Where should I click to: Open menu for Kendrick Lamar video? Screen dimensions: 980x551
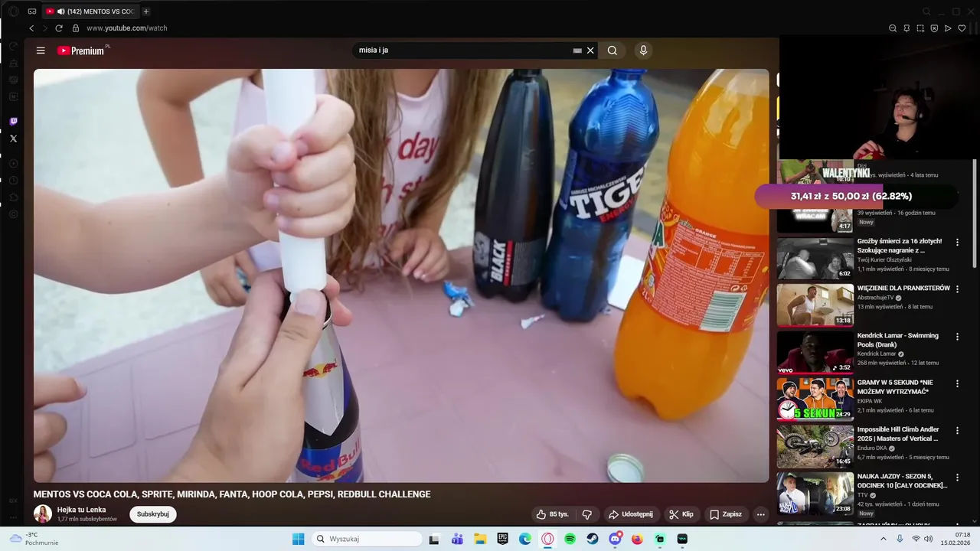pos(957,337)
